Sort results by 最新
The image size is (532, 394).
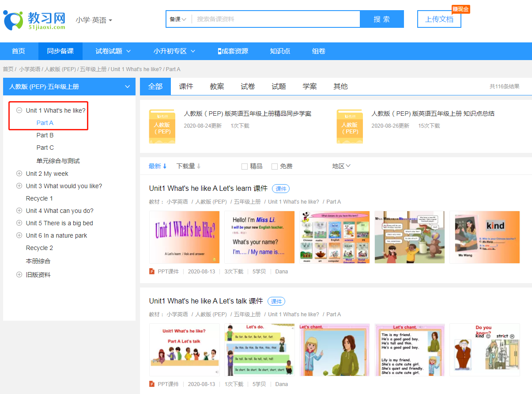pos(158,166)
